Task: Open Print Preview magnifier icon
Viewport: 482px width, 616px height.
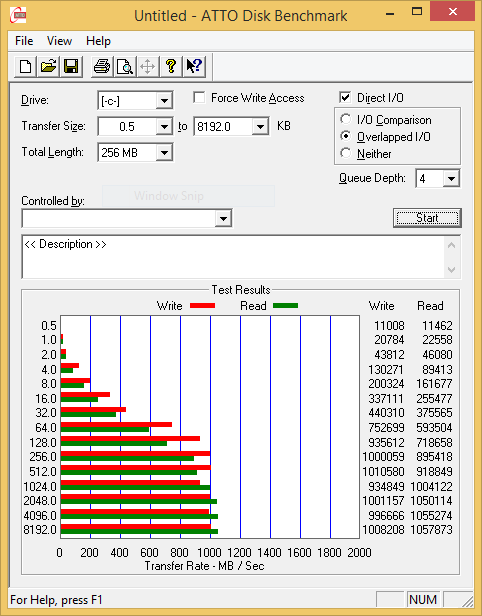Action: click(x=125, y=66)
